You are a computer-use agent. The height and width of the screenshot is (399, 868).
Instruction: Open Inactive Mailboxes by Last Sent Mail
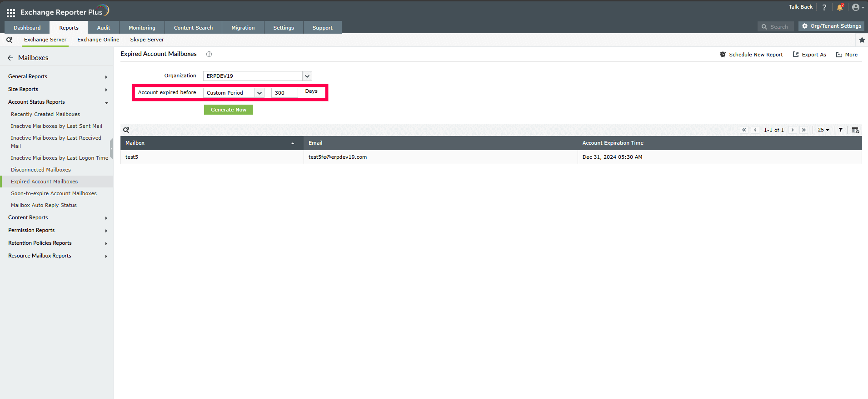57,126
